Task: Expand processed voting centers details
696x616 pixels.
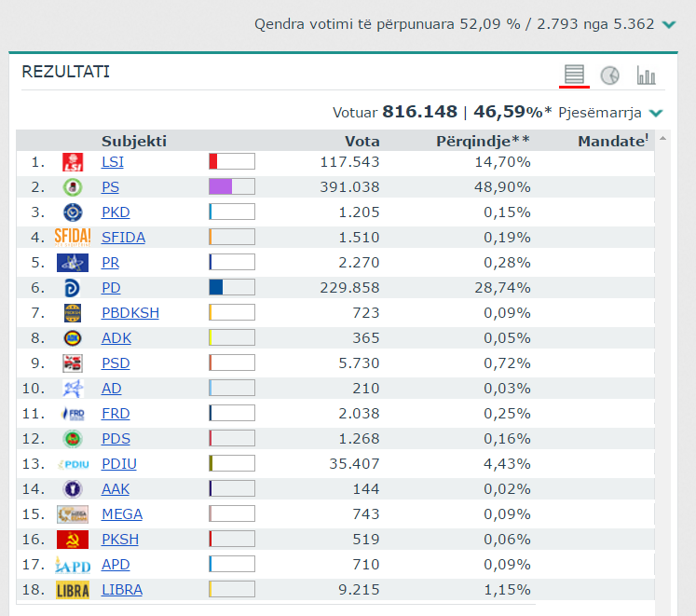Action: pyautogui.click(x=669, y=24)
